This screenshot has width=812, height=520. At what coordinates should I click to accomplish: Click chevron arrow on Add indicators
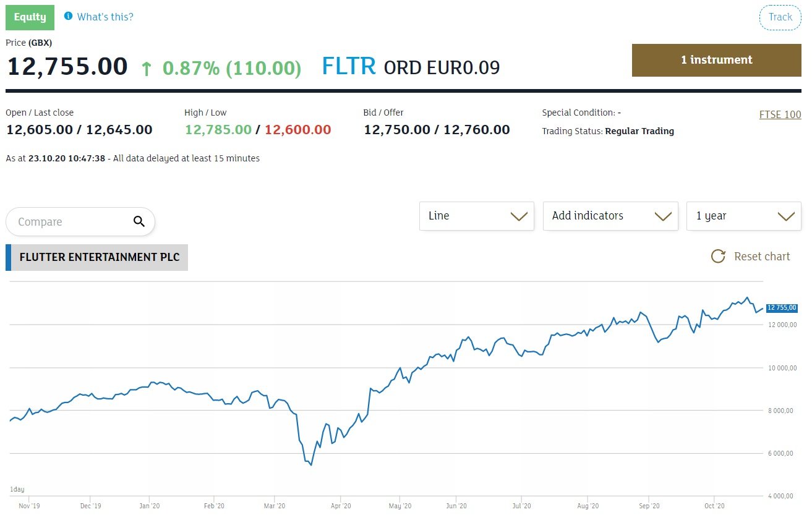pyautogui.click(x=662, y=216)
